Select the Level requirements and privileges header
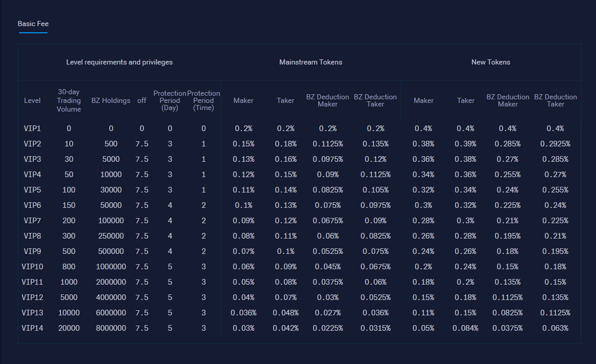Viewport: 596px width, 364px height. pos(119,62)
